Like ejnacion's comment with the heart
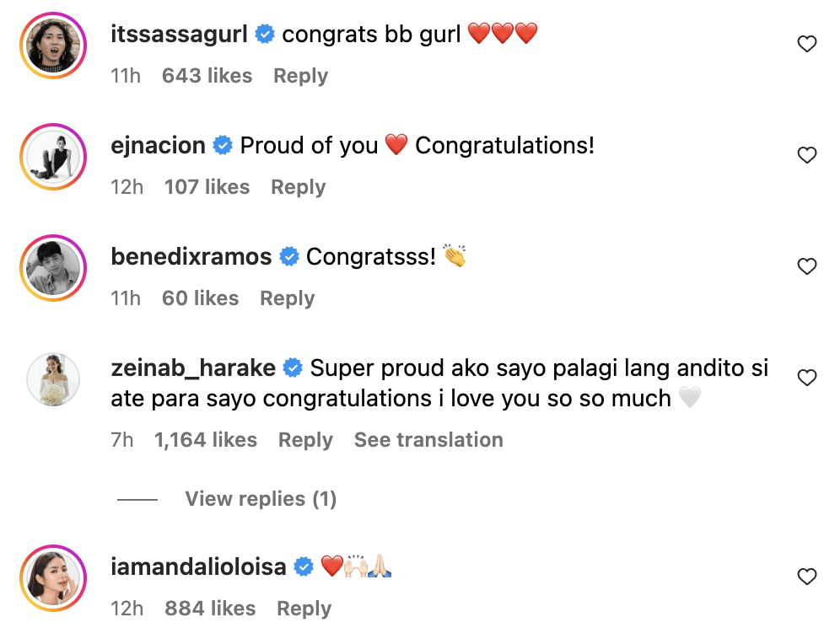 coord(807,155)
